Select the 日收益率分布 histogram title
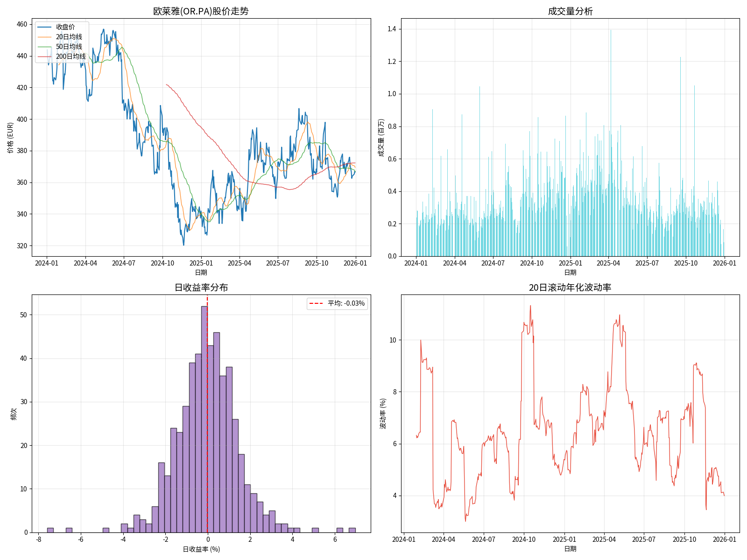The width and height of the screenshot is (747, 560). click(201, 287)
